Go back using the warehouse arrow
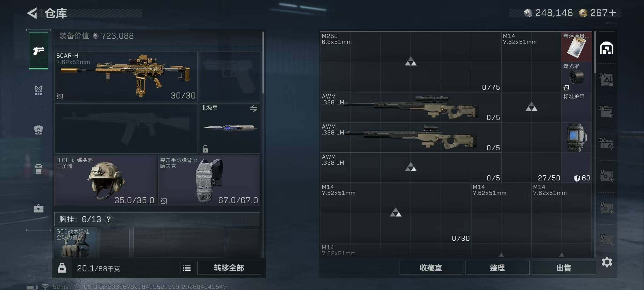The width and height of the screenshot is (644, 290). pos(32,13)
